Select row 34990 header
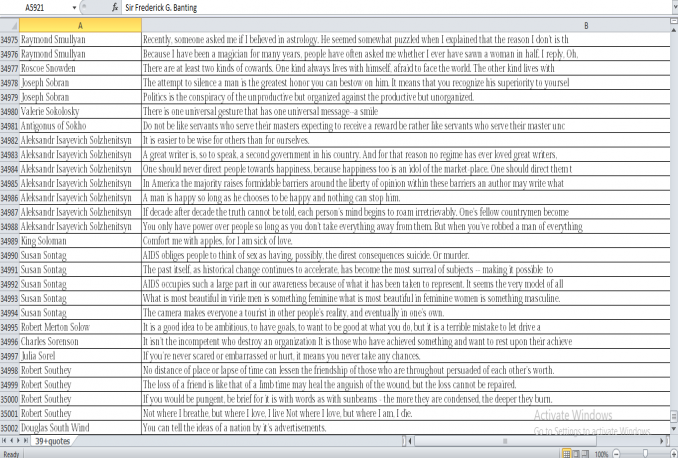Image resolution: width=678 pixels, height=458 pixels. coord(10,257)
